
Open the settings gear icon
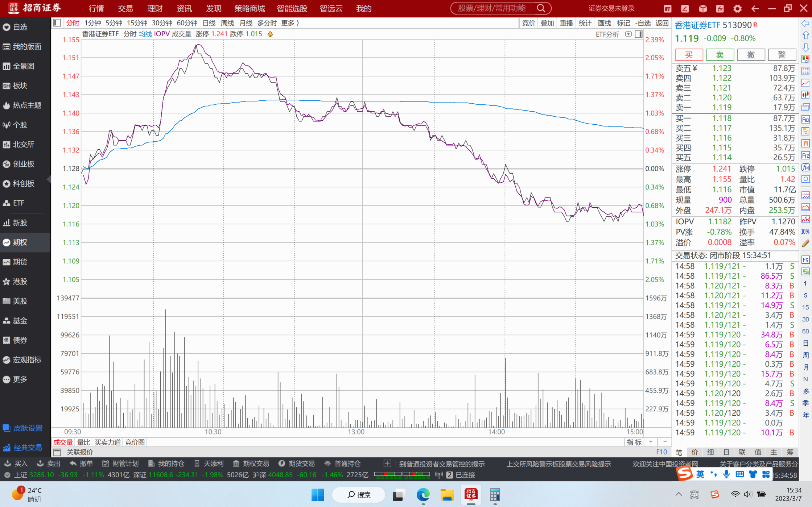pos(737,9)
